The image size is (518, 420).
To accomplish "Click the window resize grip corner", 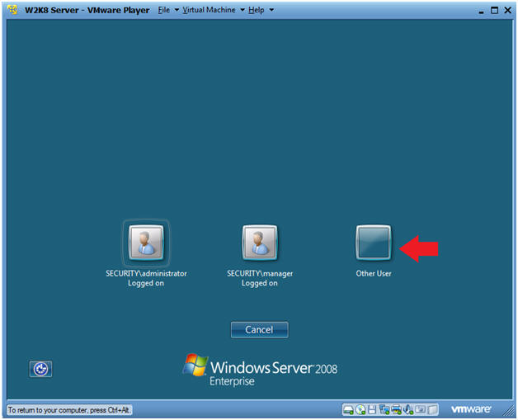I will (508, 411).
